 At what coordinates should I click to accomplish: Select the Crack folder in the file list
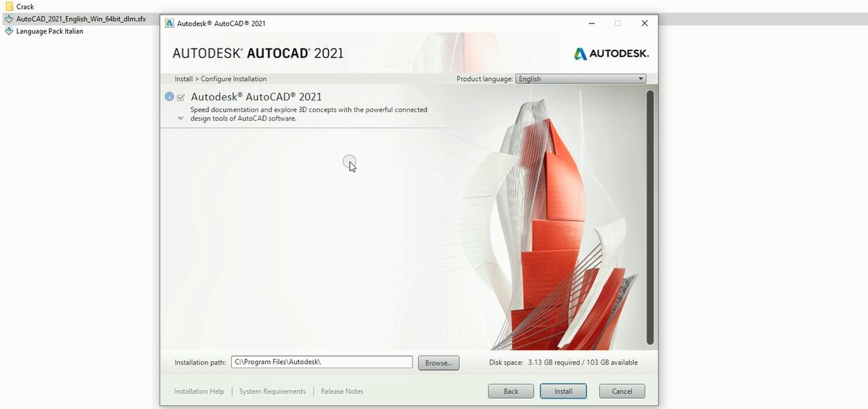(19, 6)
